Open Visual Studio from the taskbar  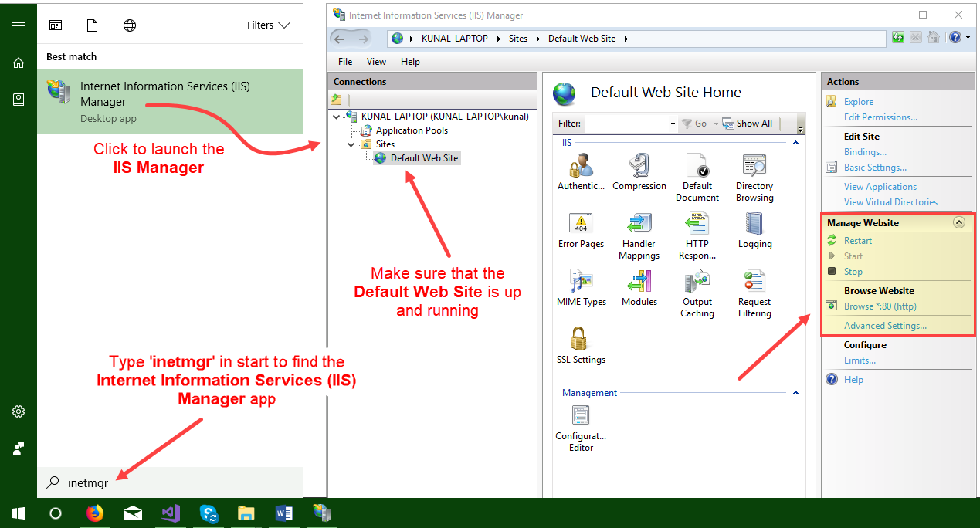pos(171,513)
